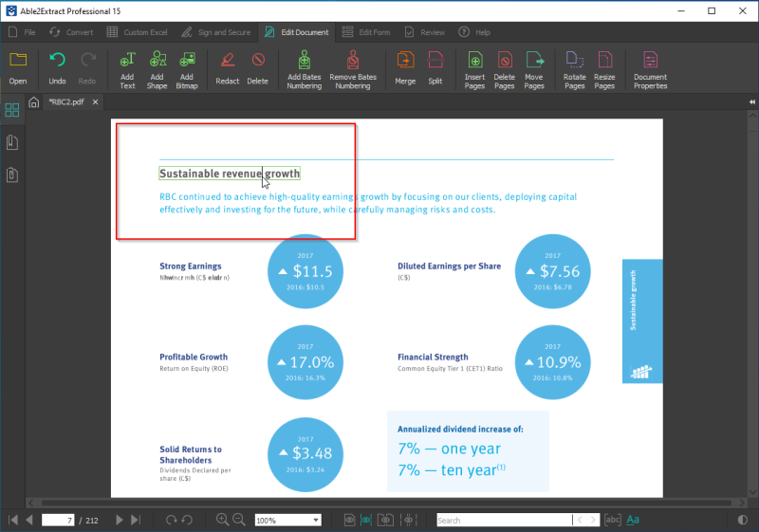Click 'Profitable Growth' label

[x=194, y=357]
